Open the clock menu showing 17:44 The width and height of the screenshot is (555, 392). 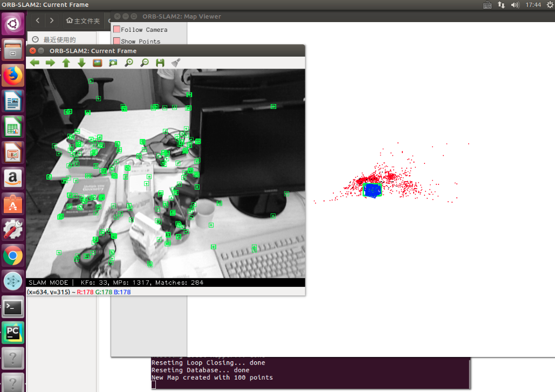[533, 4]
